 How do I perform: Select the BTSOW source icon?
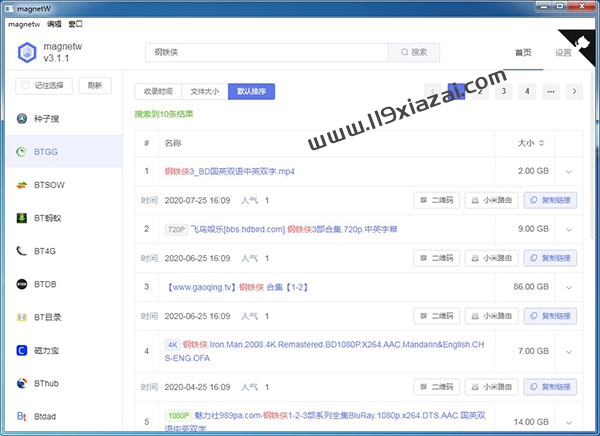tap(22, 185)
